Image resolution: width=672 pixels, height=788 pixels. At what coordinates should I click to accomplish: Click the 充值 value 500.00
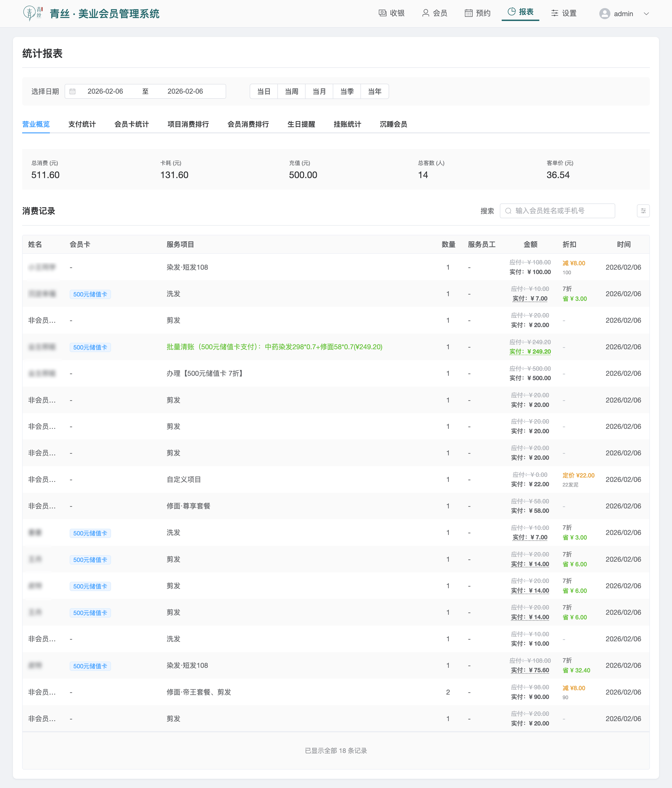pyautogui.click(x=303, y=175)
